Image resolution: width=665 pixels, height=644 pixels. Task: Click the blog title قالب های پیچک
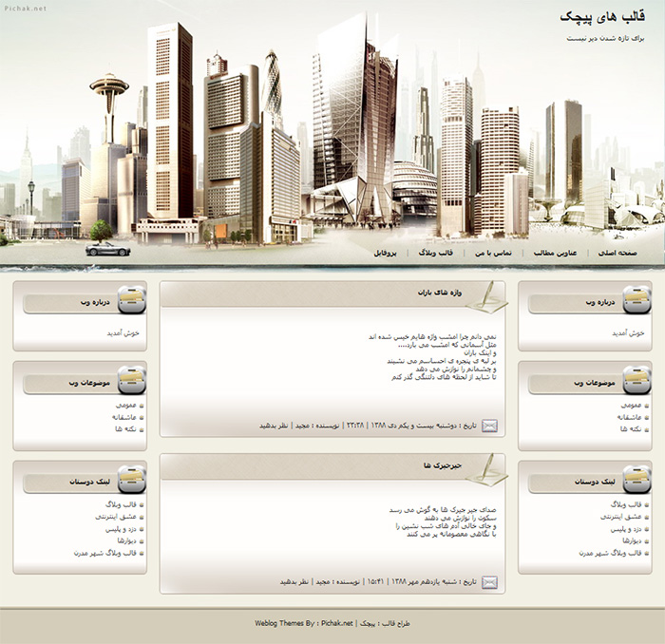[602, 17]
